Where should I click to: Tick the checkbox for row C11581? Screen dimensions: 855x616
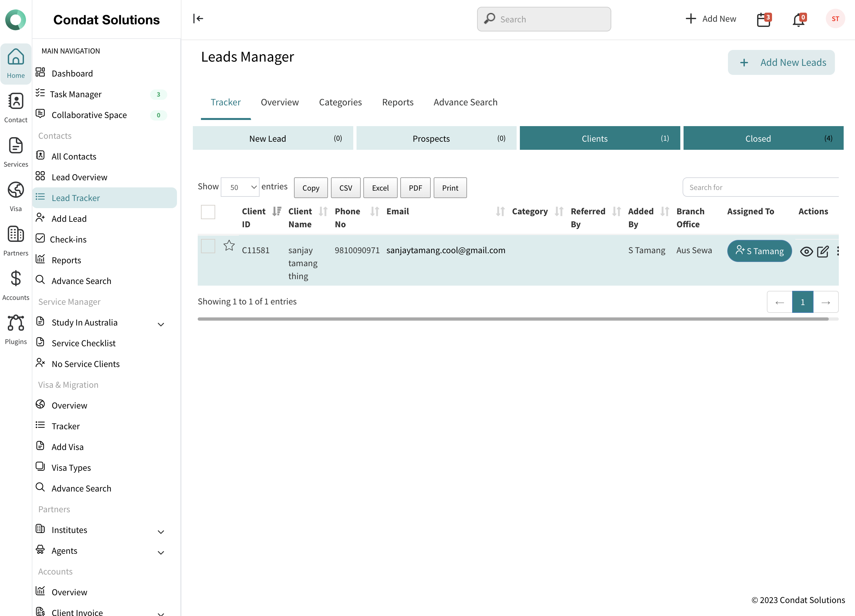click(208, 246)
